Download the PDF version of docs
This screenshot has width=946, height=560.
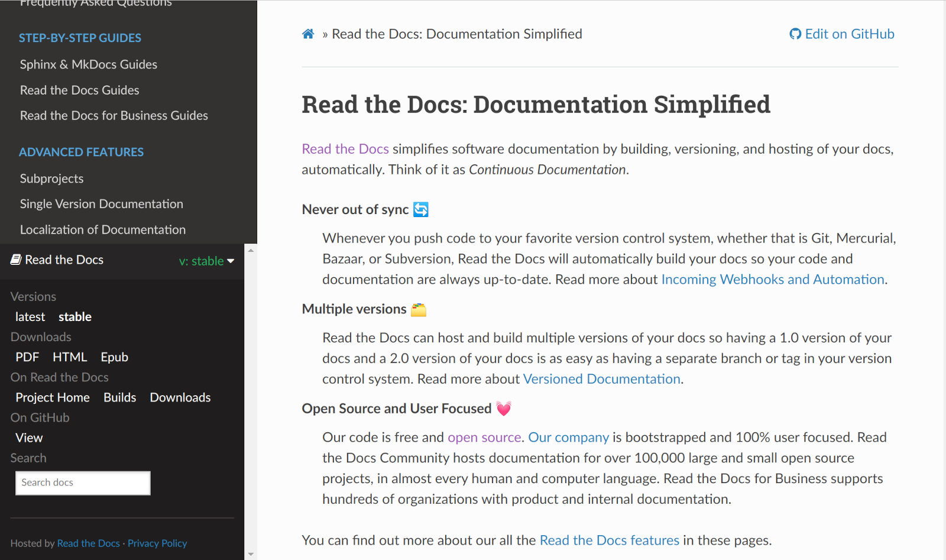point(27,357)
